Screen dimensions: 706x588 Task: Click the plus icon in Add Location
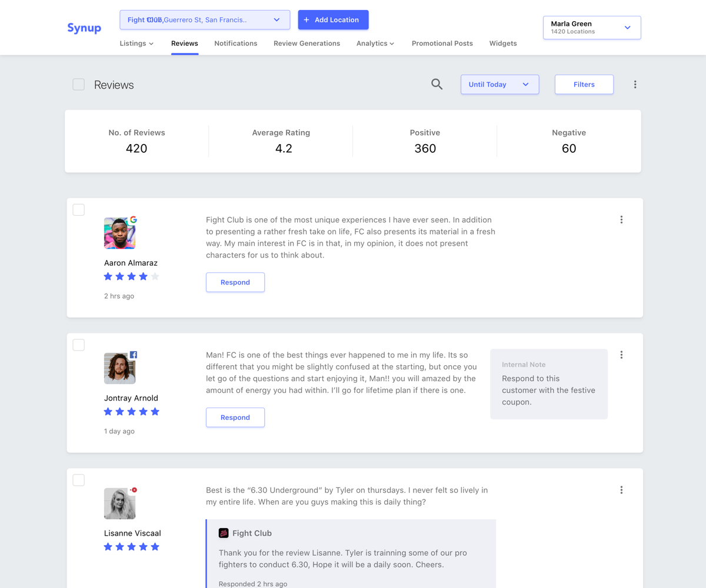click(307, 20)
